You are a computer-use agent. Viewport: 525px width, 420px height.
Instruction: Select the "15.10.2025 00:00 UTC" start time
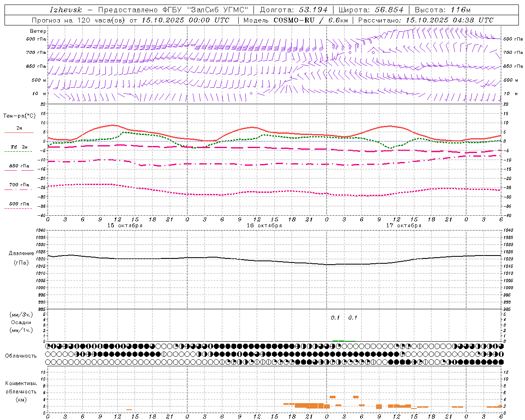coord(185,20)
